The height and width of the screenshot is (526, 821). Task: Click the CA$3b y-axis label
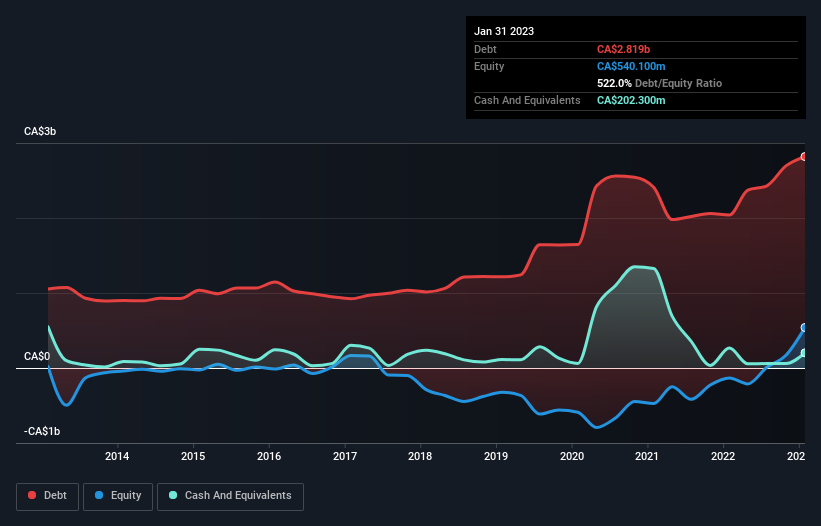(40, 131)
